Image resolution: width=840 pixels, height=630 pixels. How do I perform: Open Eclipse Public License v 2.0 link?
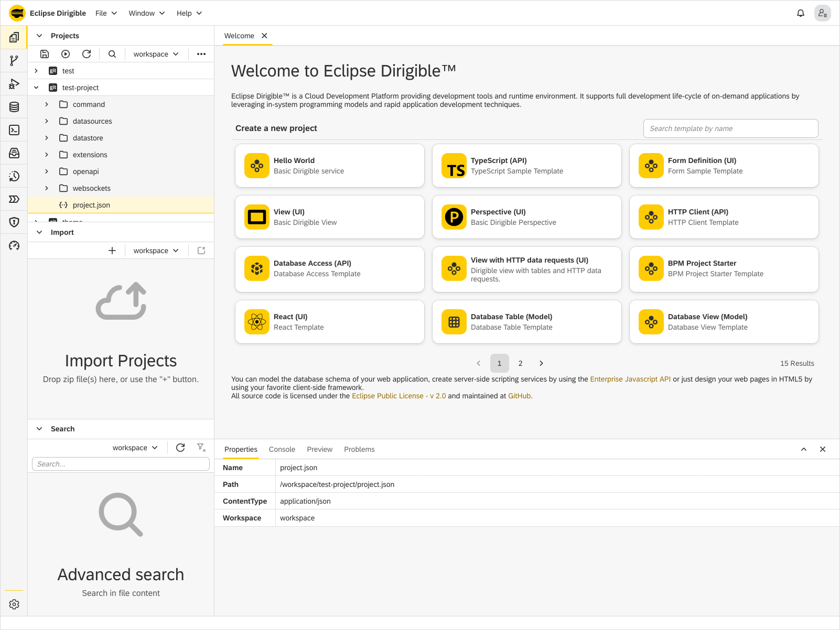pos(399,396)
